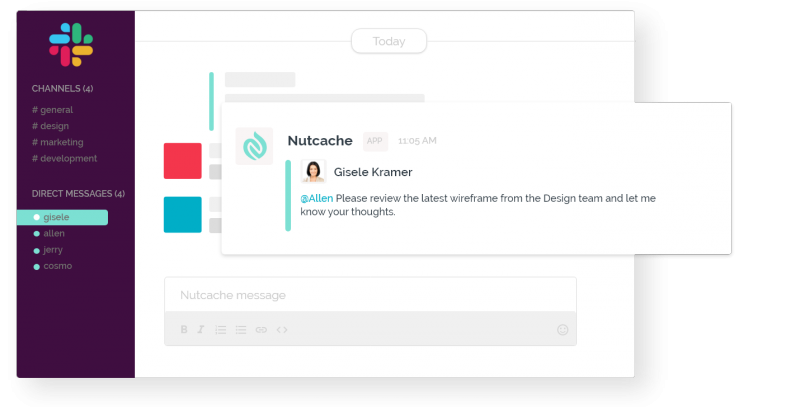Click into the Nutcache message input field
The height and width of the screenshot is (407, 800).
point(370,295)
